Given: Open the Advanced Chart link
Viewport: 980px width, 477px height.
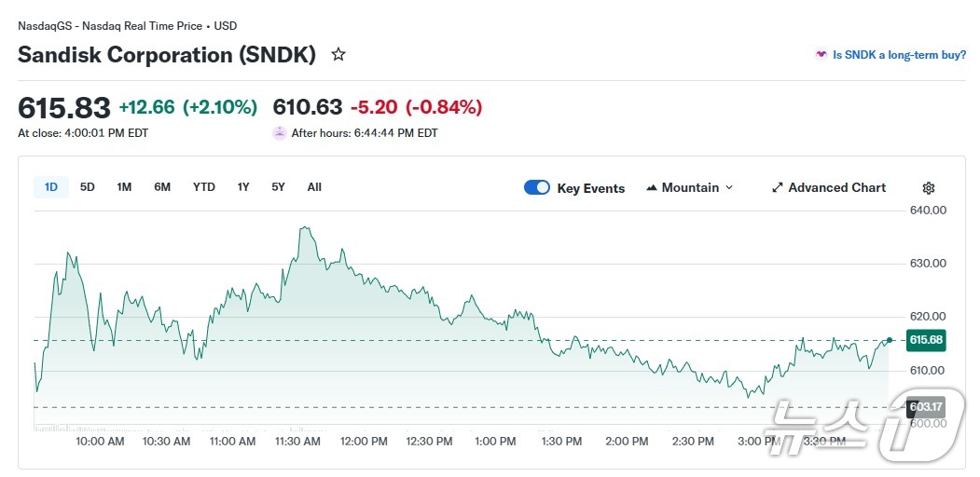Looking at the screenshot, I should coord(836,188).
